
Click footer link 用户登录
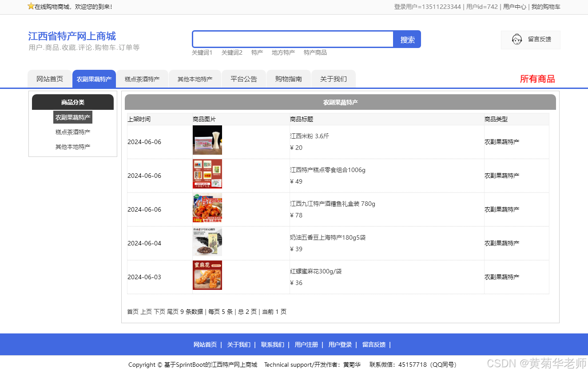click(340, 345)
